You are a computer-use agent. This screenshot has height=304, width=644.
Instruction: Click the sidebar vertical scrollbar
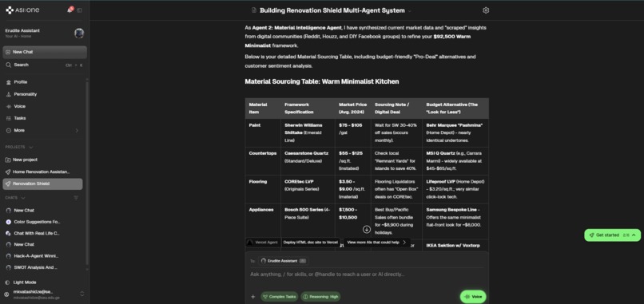click(87, 172)
